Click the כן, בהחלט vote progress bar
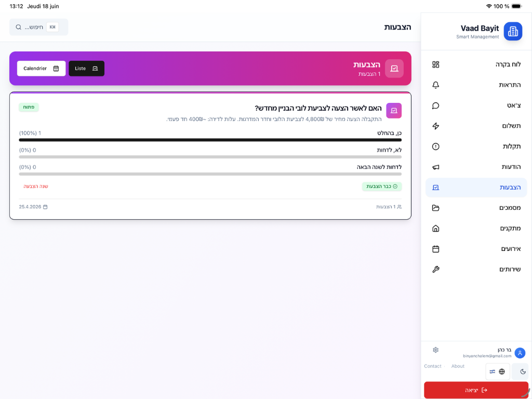The width and height of the screenshot is (532, 399). tap(210, 140)
